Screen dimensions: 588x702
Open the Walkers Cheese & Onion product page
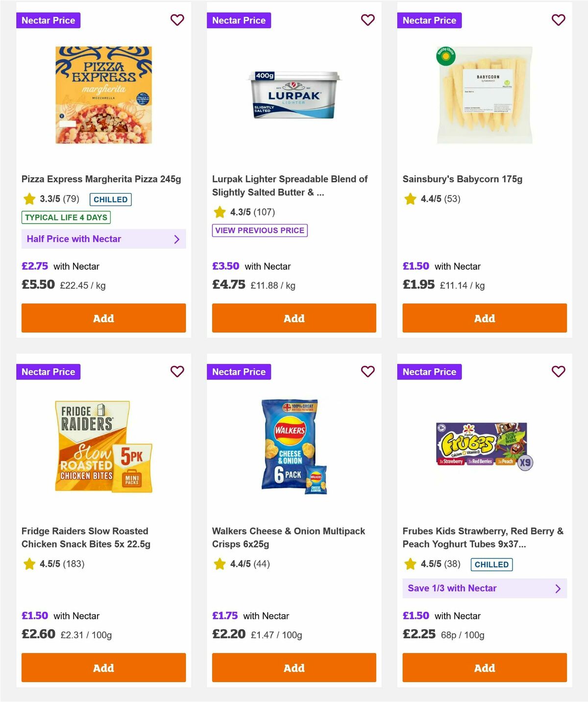click(288, 537)
